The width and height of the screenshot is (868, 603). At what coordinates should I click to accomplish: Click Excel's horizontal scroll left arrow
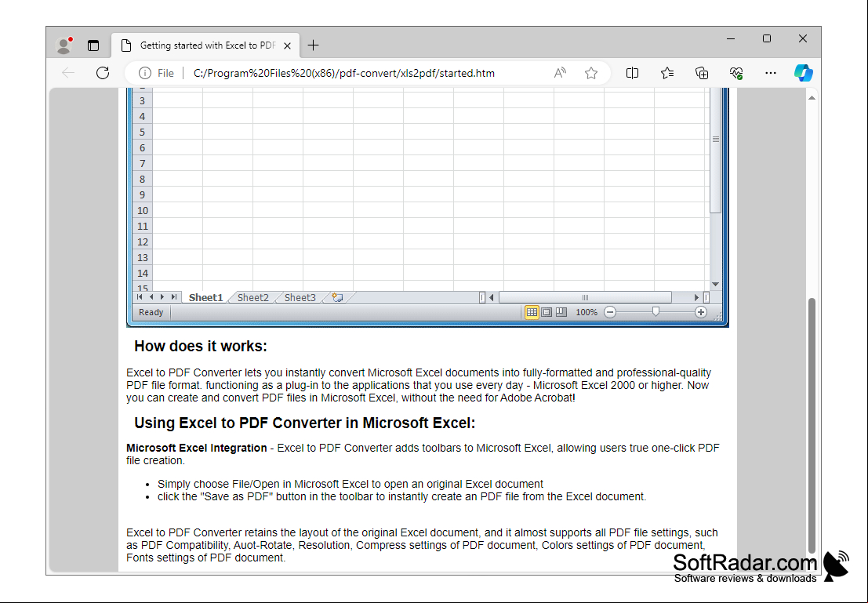(x=492, y=298)
